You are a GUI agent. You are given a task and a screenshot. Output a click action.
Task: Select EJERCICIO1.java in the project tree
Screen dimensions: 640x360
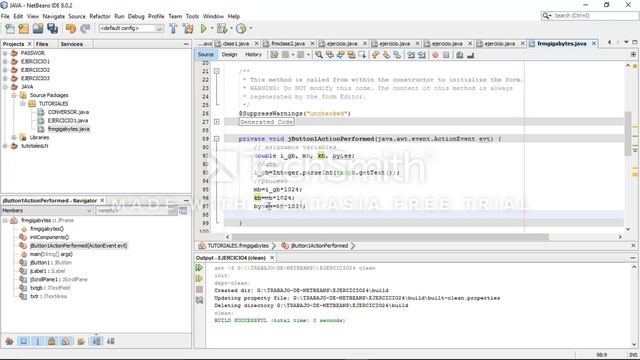68,121
